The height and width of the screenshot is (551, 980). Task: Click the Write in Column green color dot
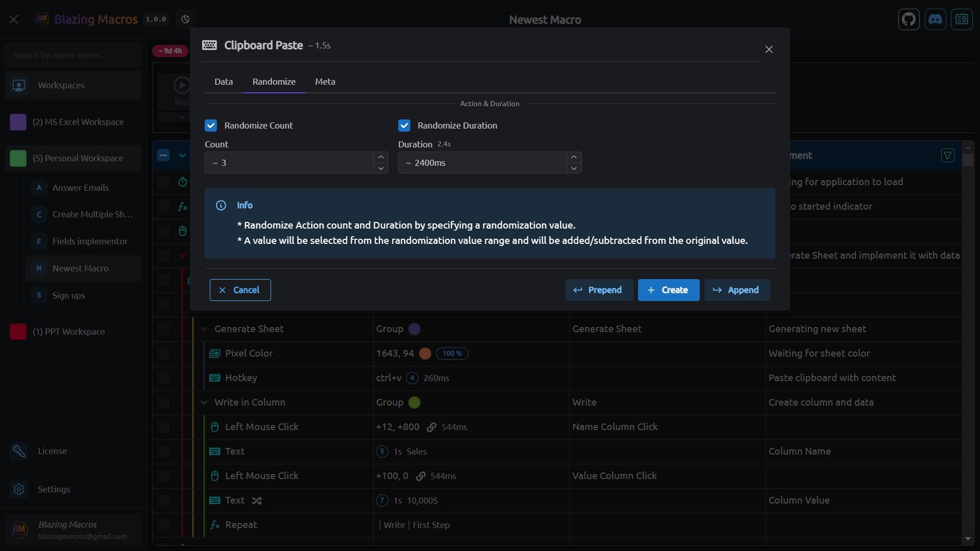tap(414, 403)
